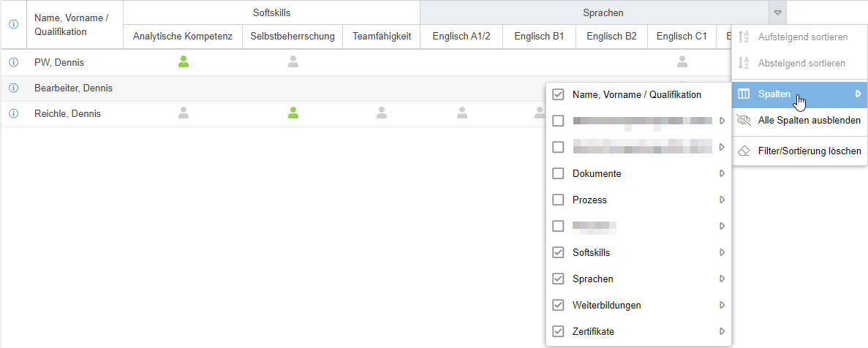
Task: Uncheck the Softskills column checkbox
Action: (559, 253)
